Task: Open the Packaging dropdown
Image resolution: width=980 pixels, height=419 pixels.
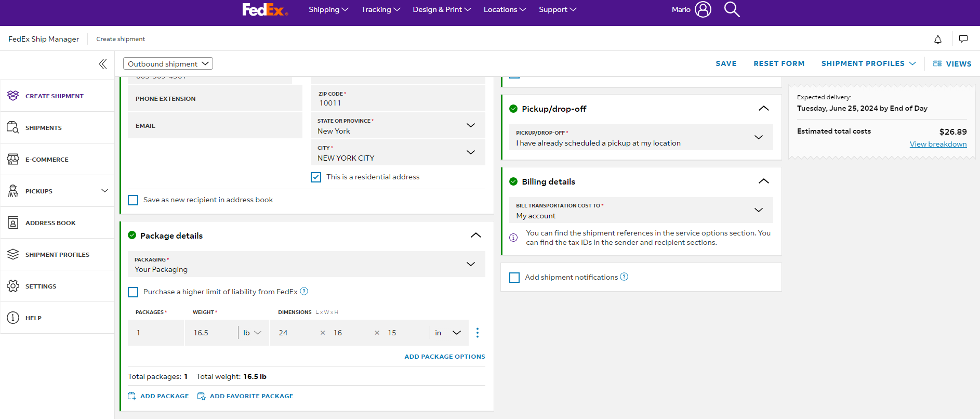Action: click(307, 264)
